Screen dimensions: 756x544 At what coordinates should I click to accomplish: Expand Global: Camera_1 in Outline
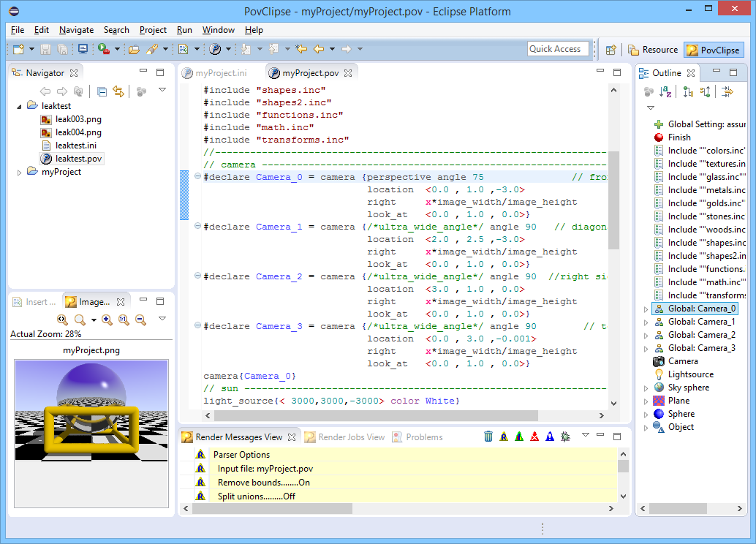click(646, 322)
